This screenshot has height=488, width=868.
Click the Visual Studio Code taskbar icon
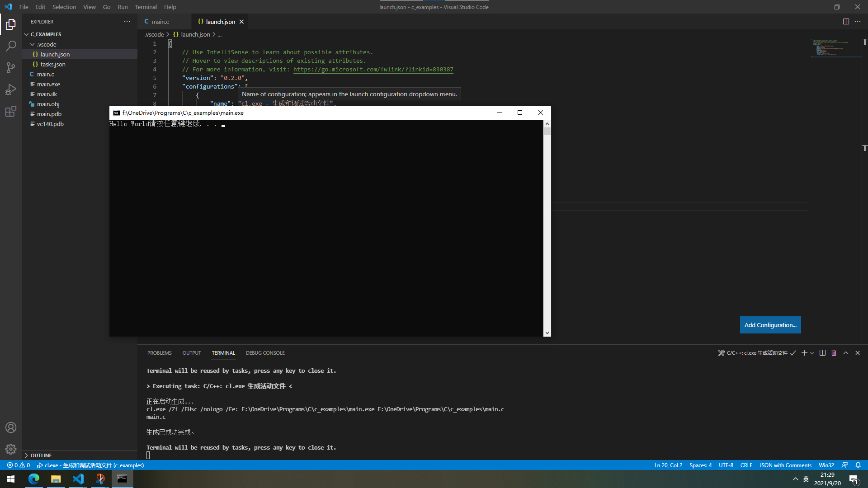pyautogui.click(x=78, y=479)
